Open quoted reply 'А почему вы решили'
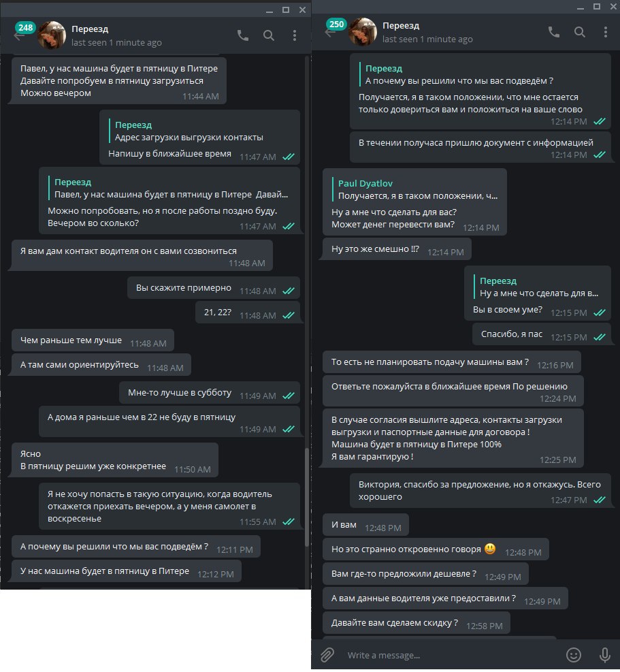 pos(459,75)
